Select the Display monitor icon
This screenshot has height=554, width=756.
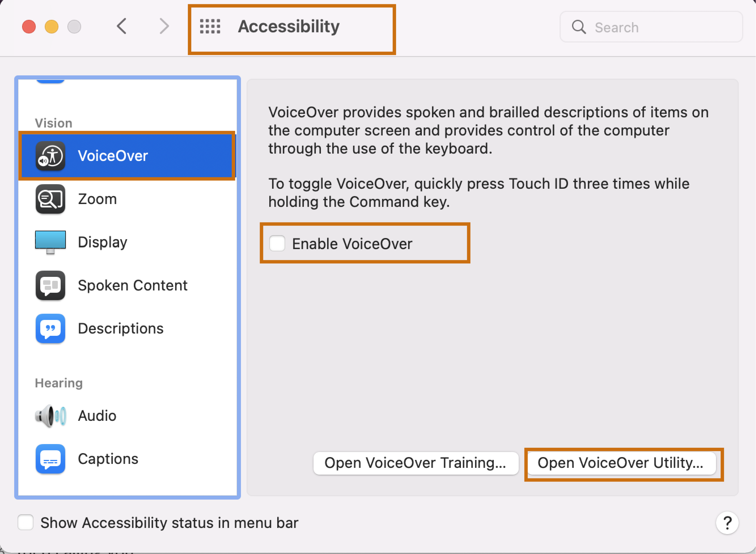50,242
